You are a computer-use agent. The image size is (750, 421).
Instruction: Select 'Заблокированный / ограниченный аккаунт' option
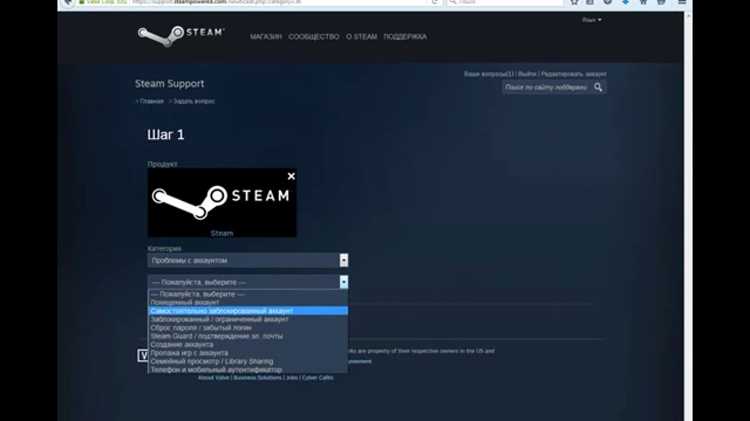pyautogui.click(x=248, y=319)
